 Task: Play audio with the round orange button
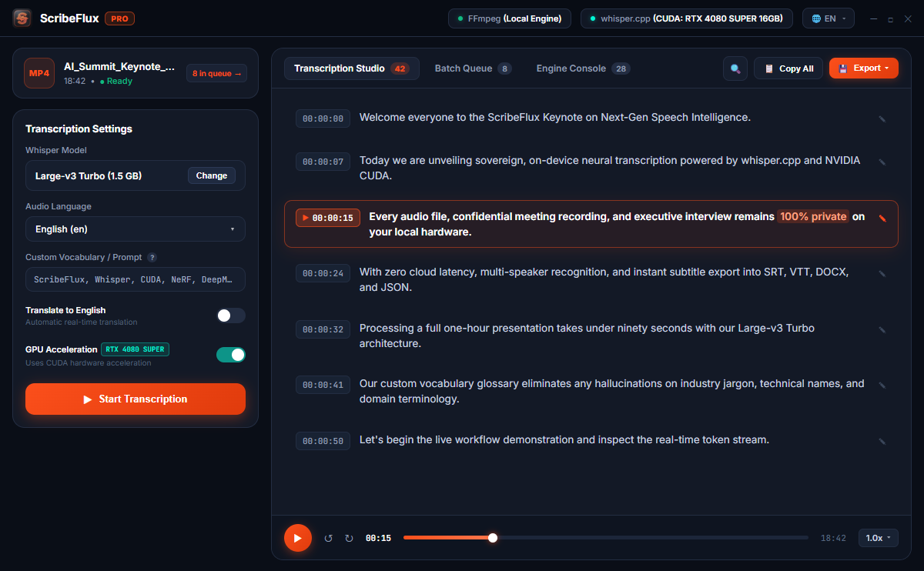click(x=298, y=538)
